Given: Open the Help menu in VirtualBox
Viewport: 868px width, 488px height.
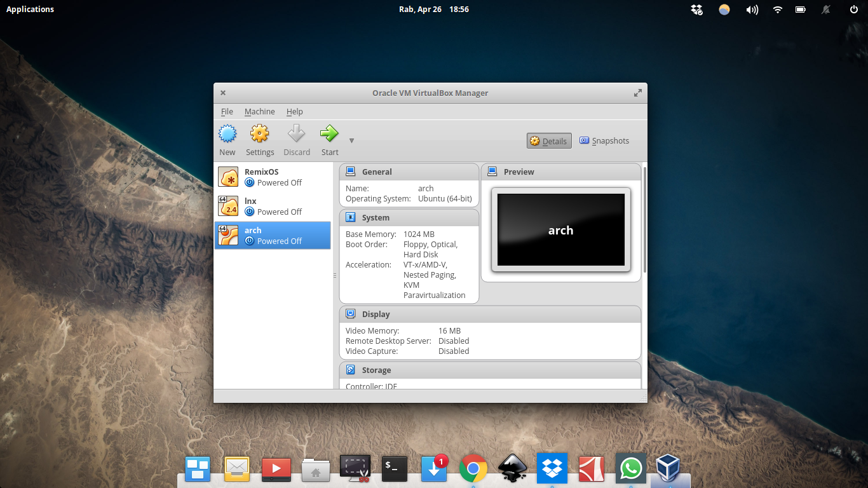Looking at the screenshot, I should tap(294, 111).
